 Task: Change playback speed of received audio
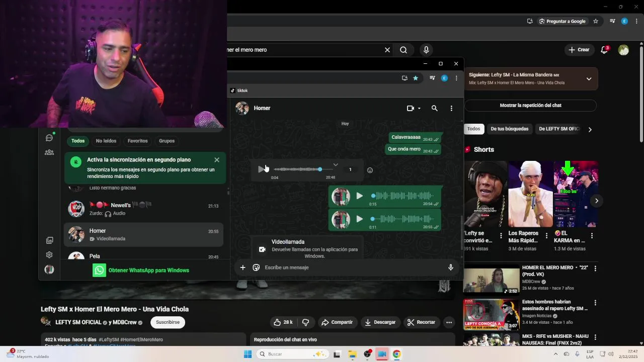(x=350, y=169)
